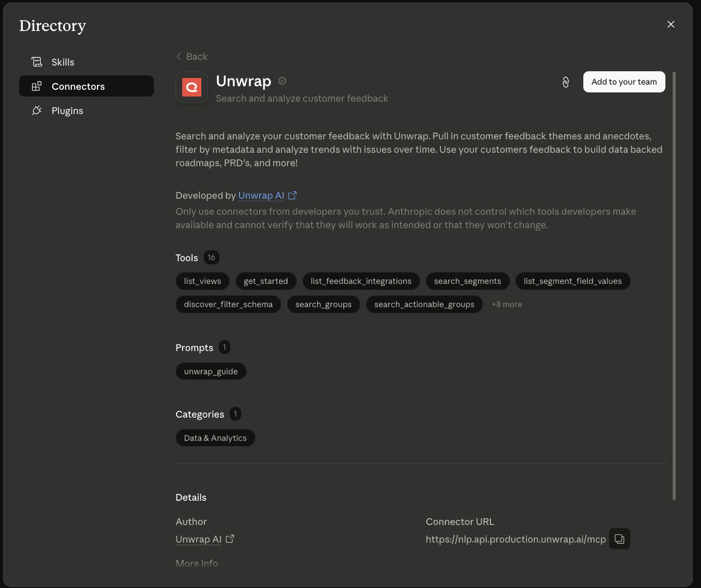Open the unwrap_guide prompt chip
The image size is (701, 588).
[x=211, y=372]
